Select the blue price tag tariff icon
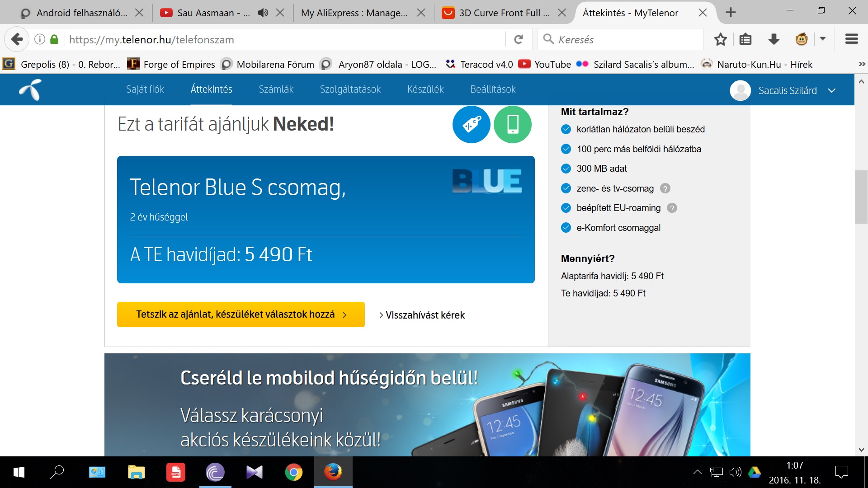The image size is (868, 488). pyautogui.click(x=471, y=124)
